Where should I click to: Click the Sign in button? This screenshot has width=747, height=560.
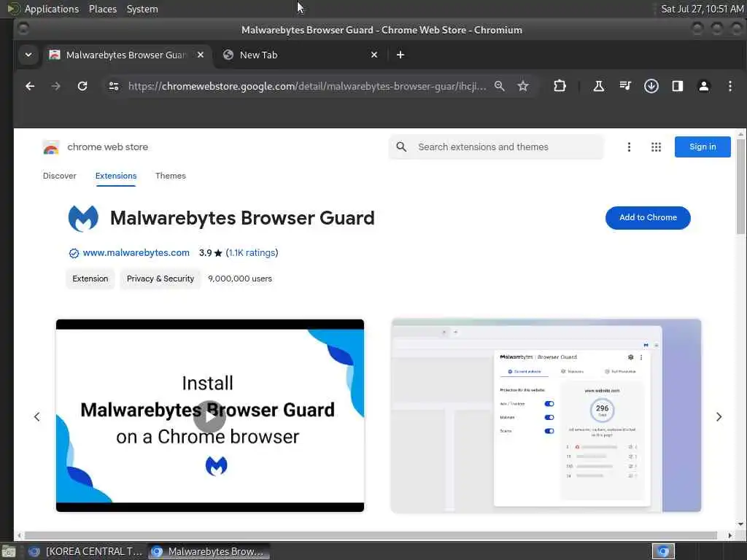pyautogui.click(x=703, y=147)
